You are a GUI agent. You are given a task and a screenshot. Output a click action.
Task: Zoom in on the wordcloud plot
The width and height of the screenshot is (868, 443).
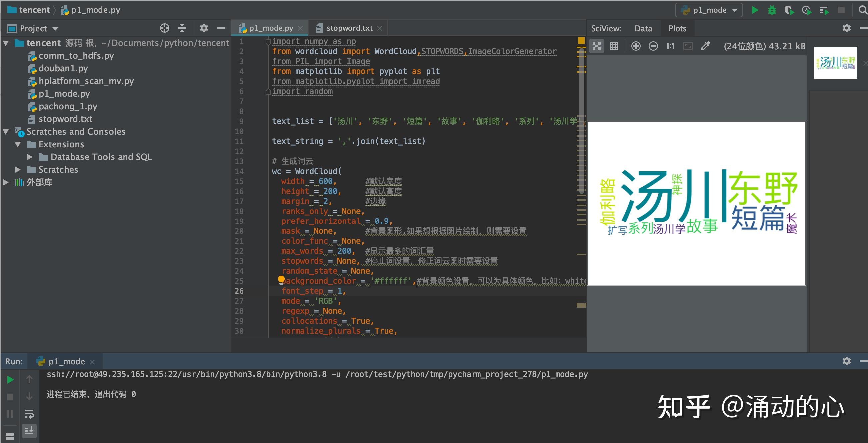[636, 46]
